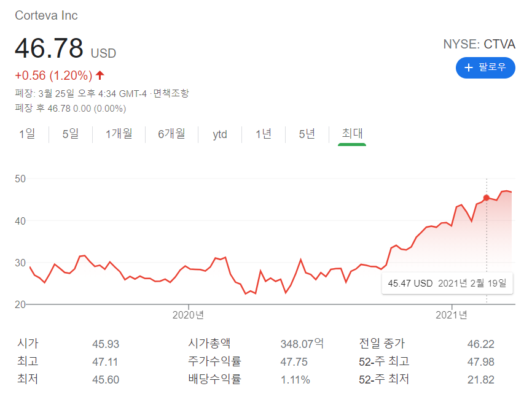Viewport: 532px width, 405px height.
Task: Open the 면책조항 disclaimer link
Action: click(171, 93)
